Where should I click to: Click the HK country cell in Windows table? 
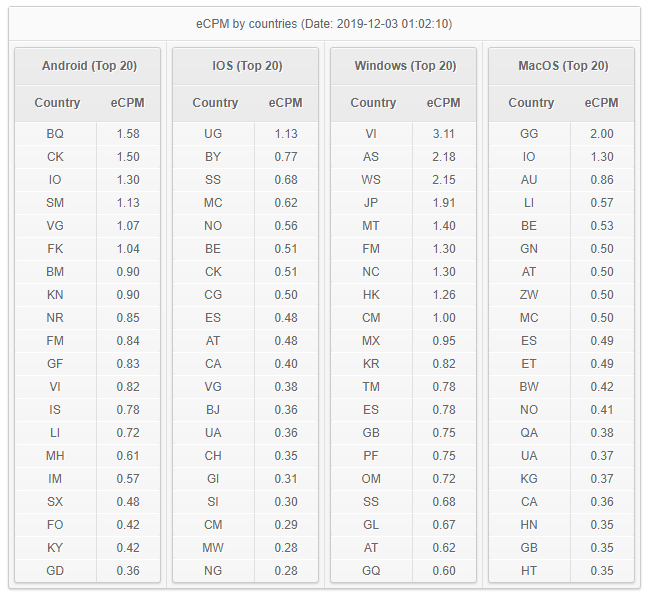pyautogui.click(x=371, y=295)
